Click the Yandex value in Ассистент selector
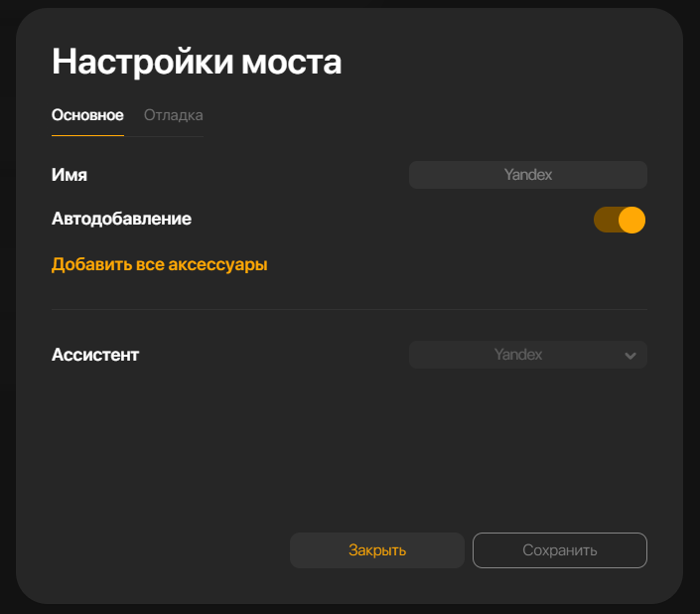 click(518, 355)
